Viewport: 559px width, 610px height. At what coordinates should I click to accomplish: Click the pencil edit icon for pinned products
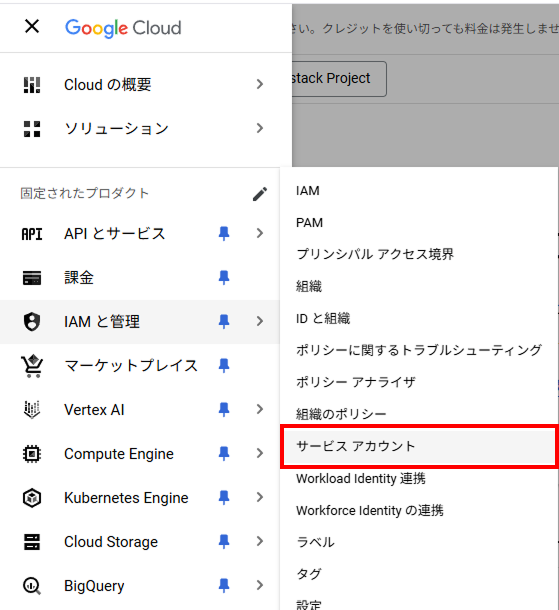pyautogui.click(x=260, y=194)
